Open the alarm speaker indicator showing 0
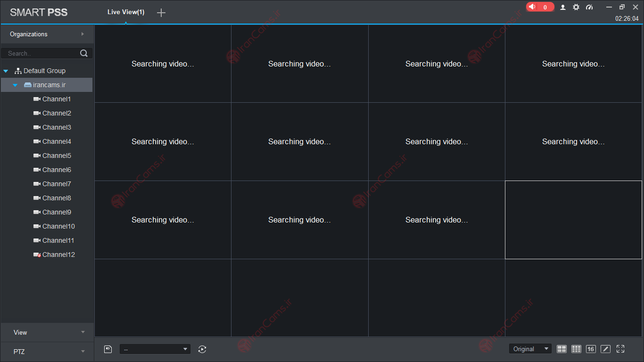The image size is (644, 362). (540, 7)
